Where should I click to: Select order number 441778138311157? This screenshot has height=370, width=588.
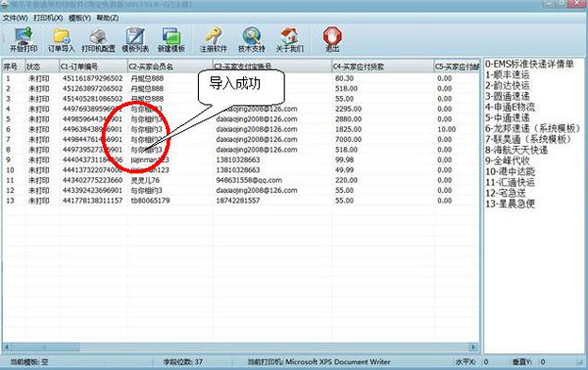tap(92, 201)
